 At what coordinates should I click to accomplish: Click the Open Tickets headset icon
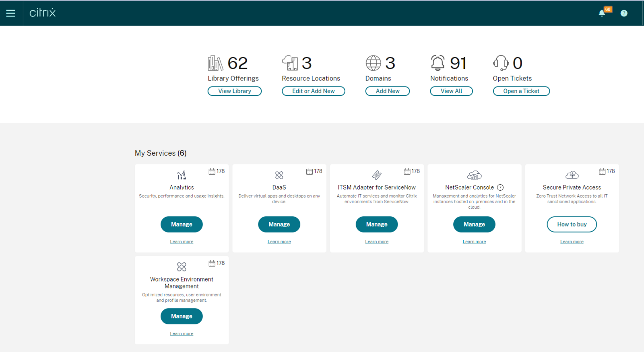pos(501,63)
